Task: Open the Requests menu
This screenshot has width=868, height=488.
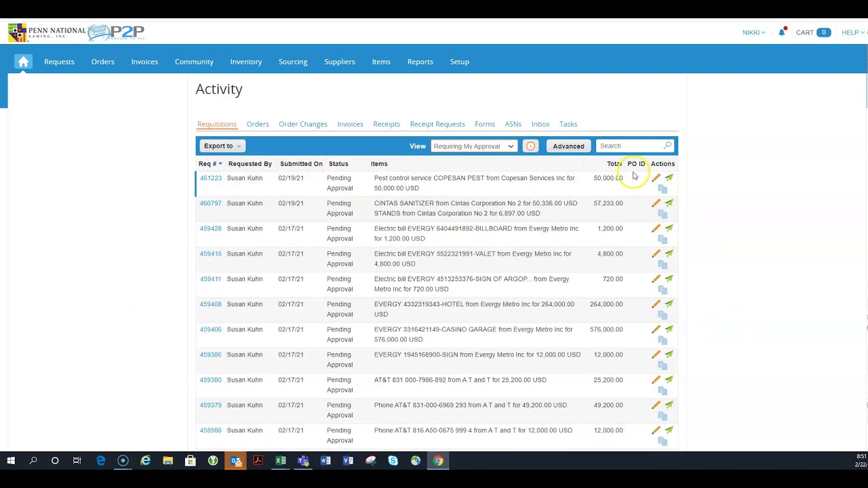Action: 59,62
